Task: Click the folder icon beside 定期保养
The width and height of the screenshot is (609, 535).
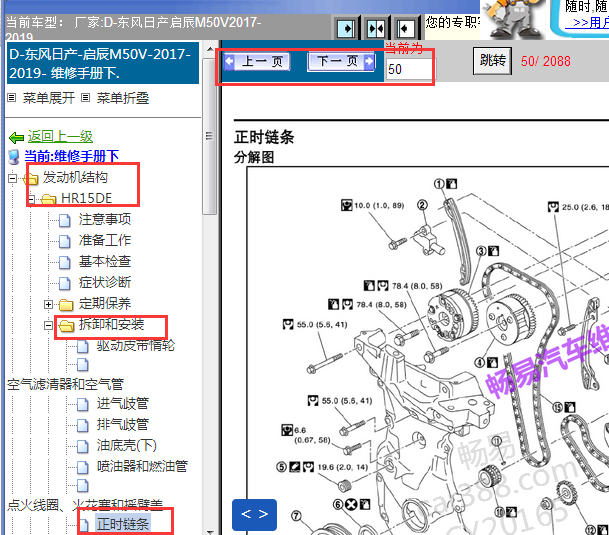Action: 66,305
